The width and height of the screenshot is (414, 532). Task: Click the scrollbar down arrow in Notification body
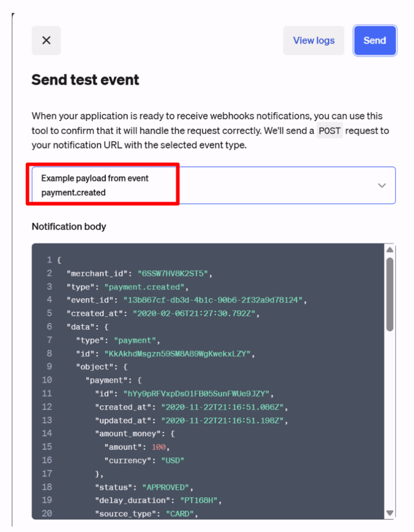tap(390, 513)
